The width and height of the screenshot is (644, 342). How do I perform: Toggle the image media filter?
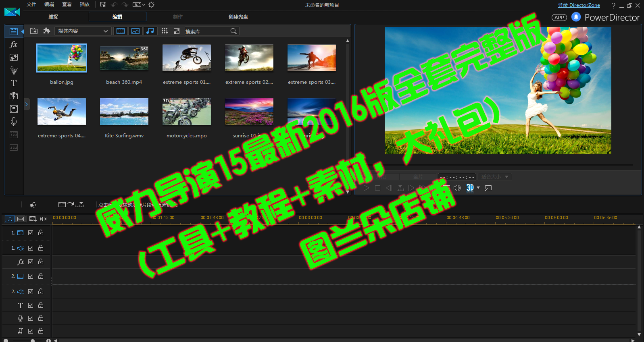coord(135,31)
